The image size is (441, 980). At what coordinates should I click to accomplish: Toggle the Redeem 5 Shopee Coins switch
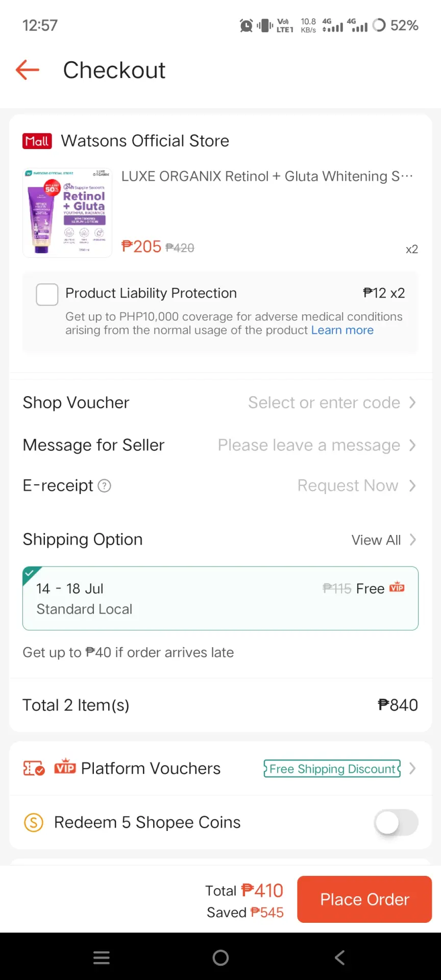click(396, 822)
